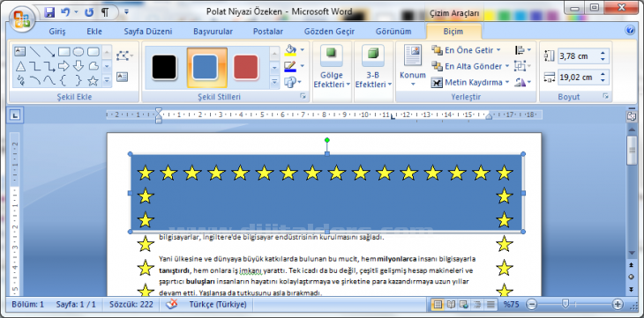Select the scribble freeform shape

[20, 80]
